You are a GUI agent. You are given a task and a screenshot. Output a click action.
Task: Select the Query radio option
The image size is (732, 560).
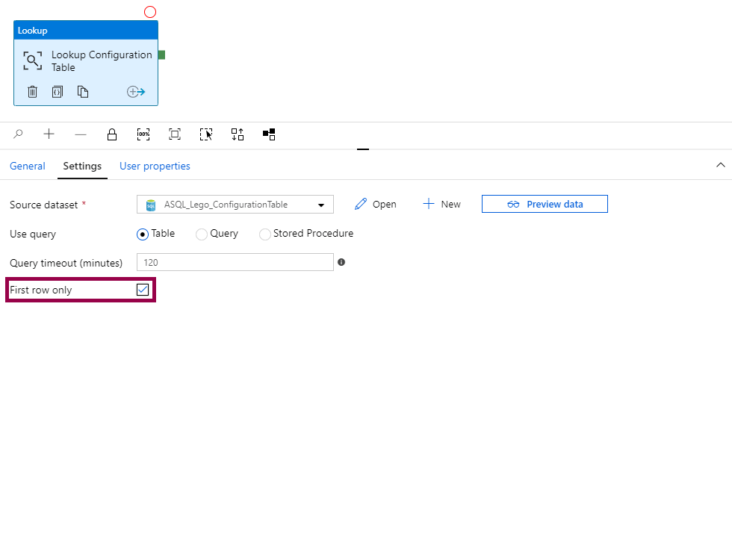pos(202,234)
